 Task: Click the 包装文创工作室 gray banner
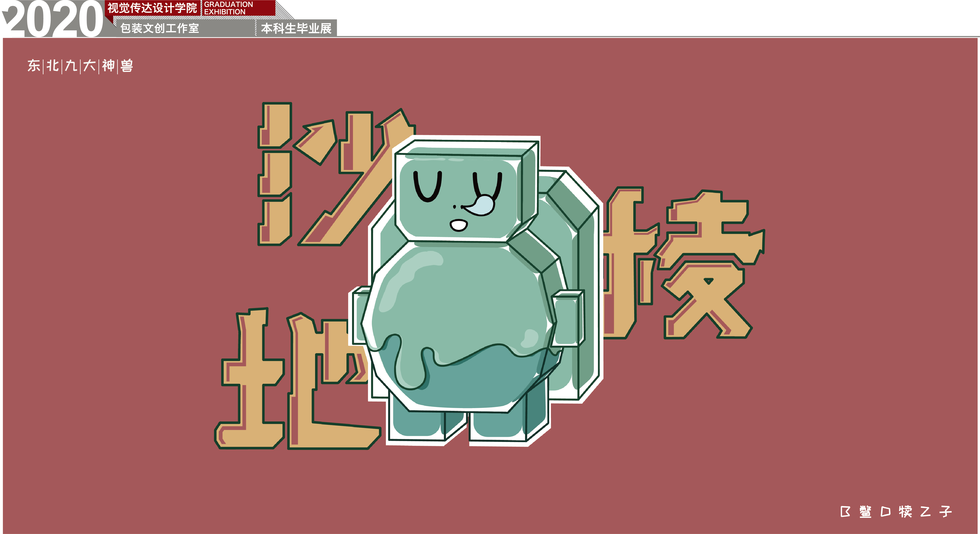[160, 28]
